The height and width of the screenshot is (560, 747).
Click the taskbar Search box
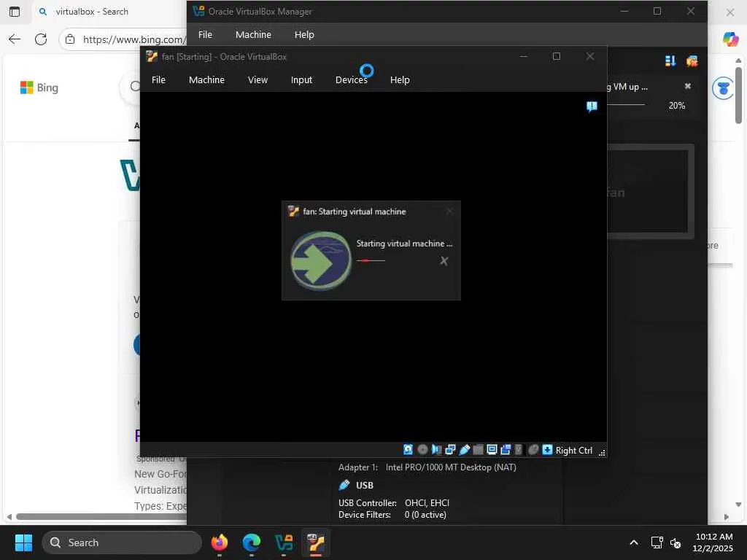pyautogui.click(x=122, y=542)
